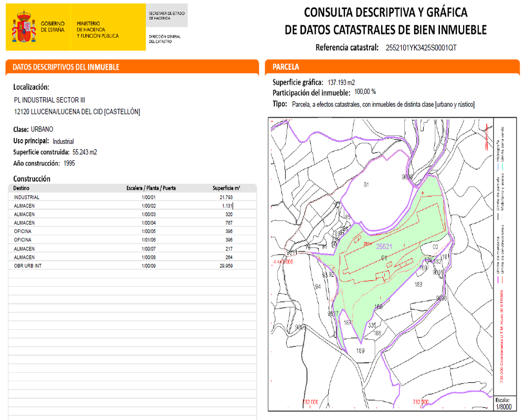This screenshot has width=525, height=420.
Task: Select the OBR URB INT table row
Action: [x=132, y=266]
